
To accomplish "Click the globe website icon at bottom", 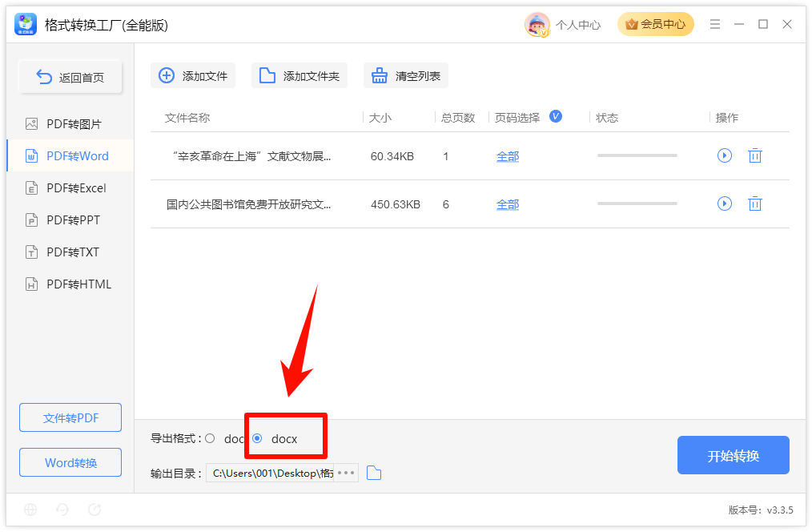I will click(x=30, y=510).
